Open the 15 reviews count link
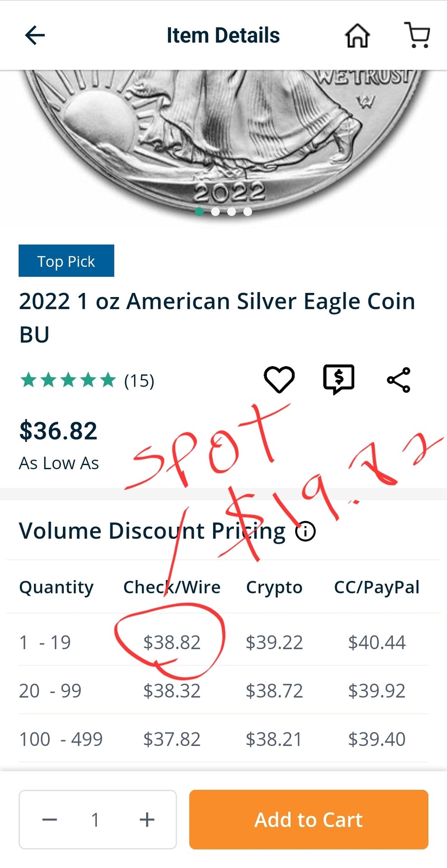The width and height of the screenshot is (447, 868). click(x=139, y=381)
